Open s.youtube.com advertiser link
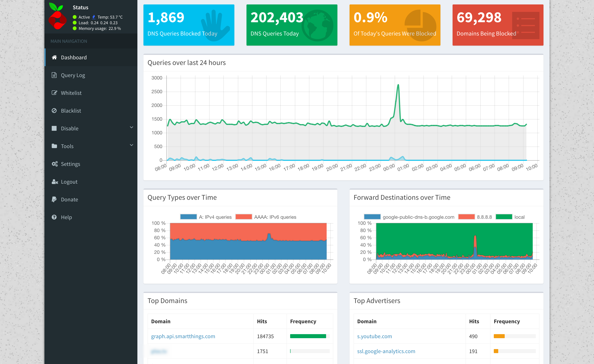594x364 pixels. click(x=374, y=336)
